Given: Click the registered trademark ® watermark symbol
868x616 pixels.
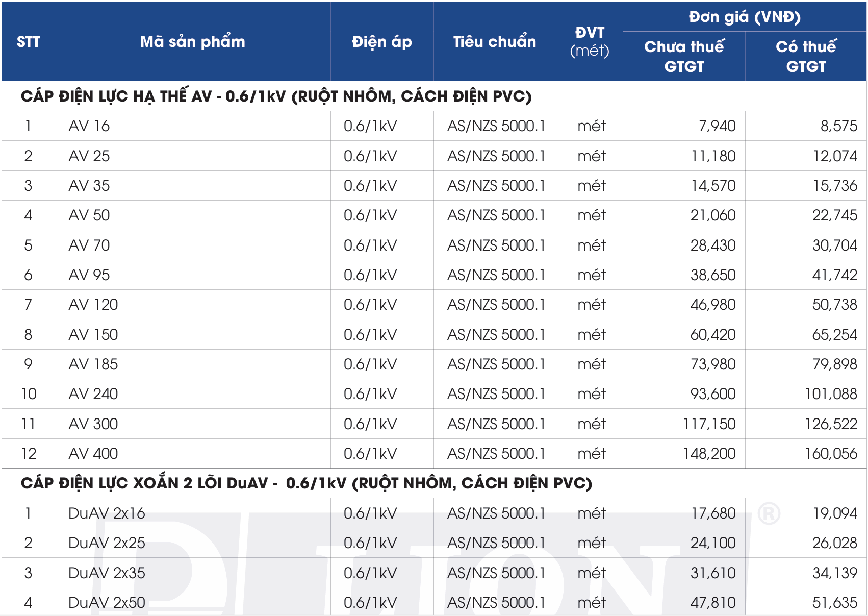Looking at the screenshot, I should [769, 513].
